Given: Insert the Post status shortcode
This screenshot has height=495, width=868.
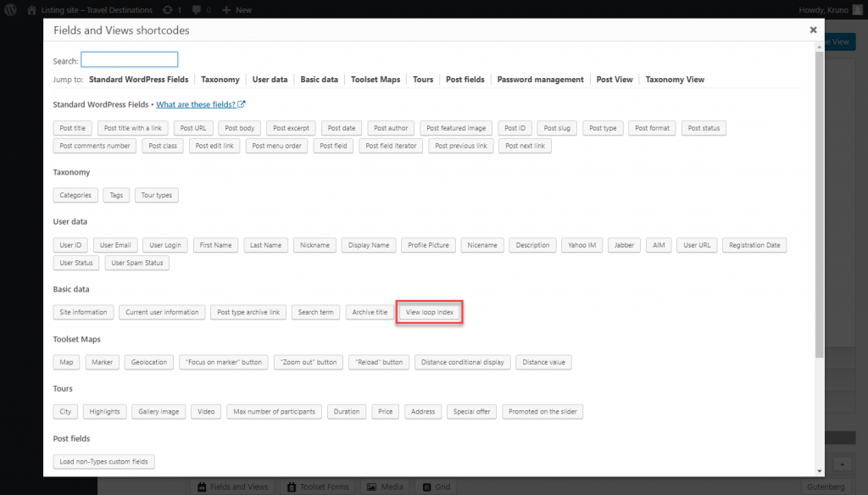Looking at the screenshot, I should coord(704,128).
